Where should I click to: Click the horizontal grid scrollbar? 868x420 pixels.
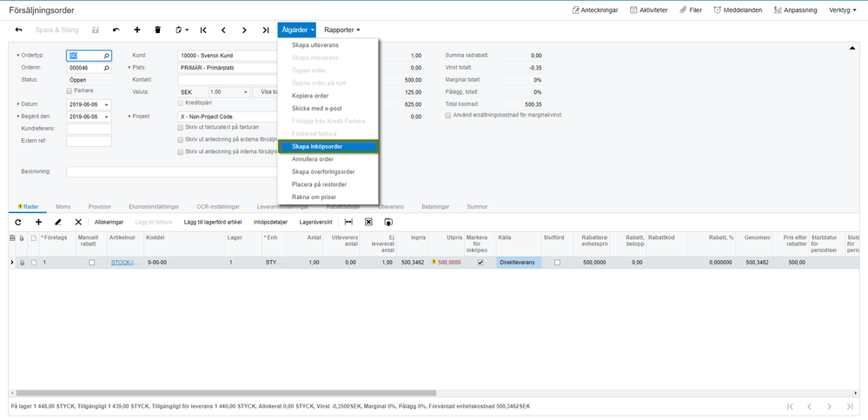coord(226,392)
